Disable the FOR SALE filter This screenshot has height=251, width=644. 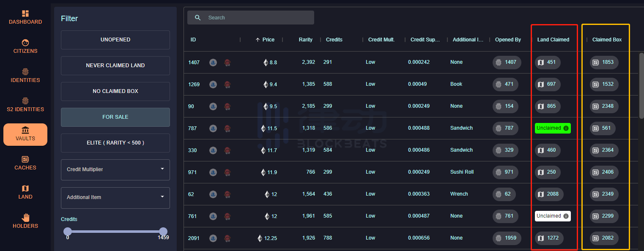tap(115, 117)
